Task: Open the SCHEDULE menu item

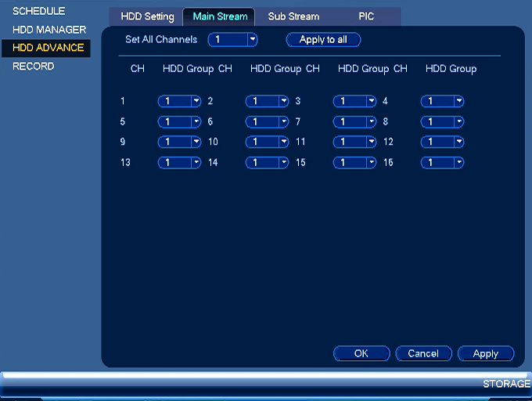Action: click(x=38, y=11)
